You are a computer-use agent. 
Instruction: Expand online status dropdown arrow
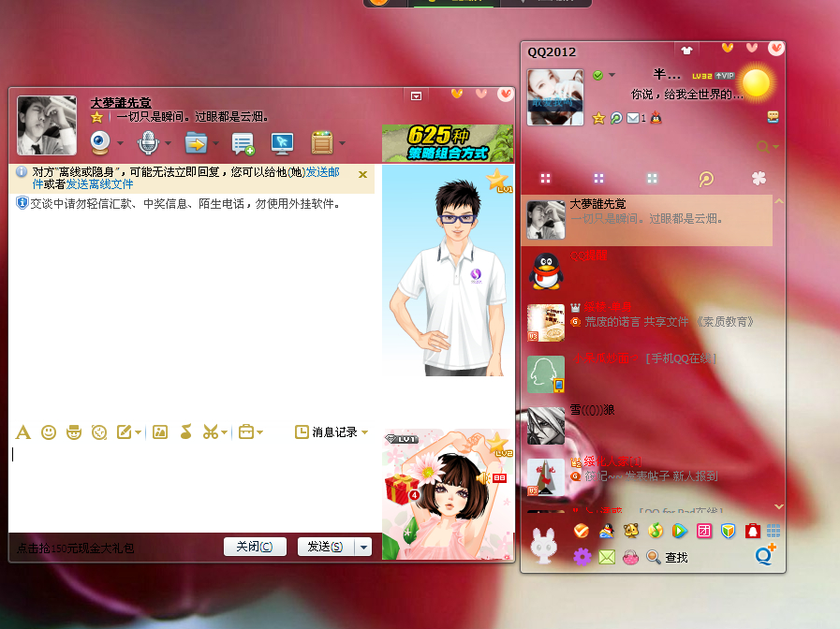(612, 75)
